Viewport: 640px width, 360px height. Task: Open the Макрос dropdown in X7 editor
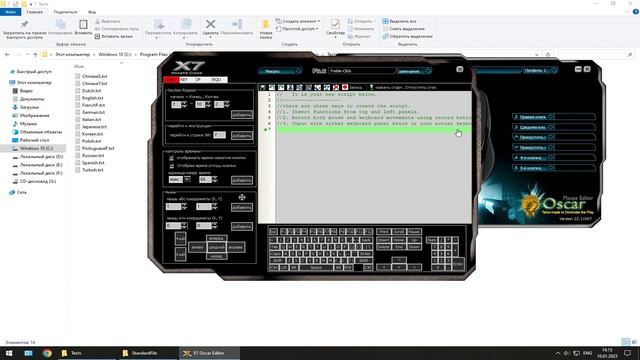pyautogui.click(x=280, y=71)
